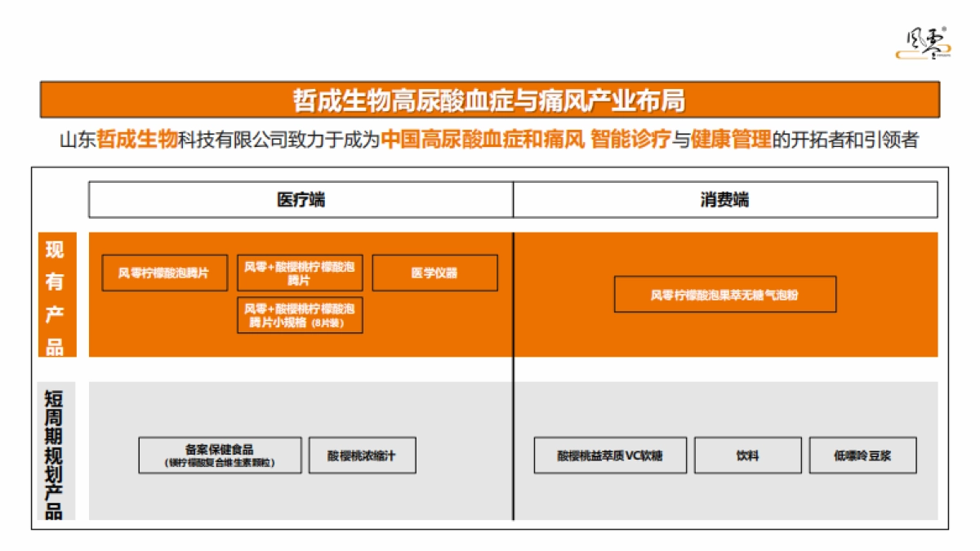This screenshot has height=551, width=980.
Task: Click the 风零 brand logo
Action: click(921, 42)
